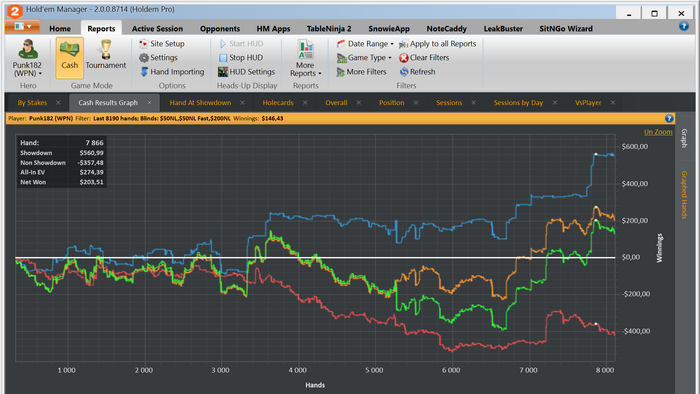Click the Showdown value in the legend
Image resolution: width=700 pixels, height=394 pixels.
point(92,153)
